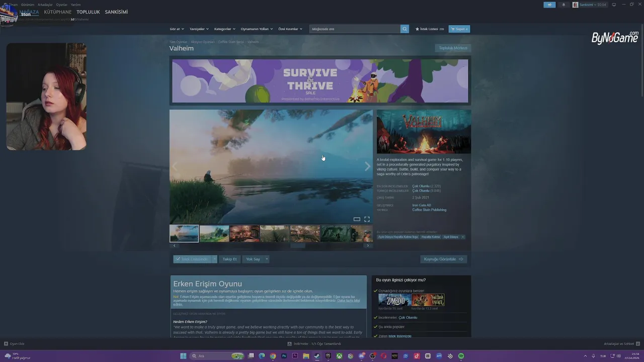The image size is (644, 362).
Task: Open the KÜTÜPHANE tab
Action: tap(58, 12)
